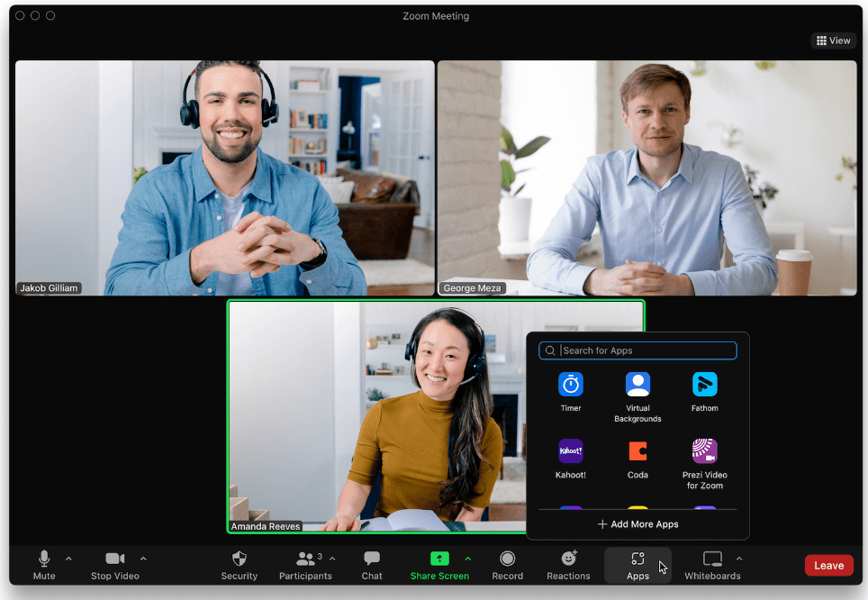Open the Coda app
The width and height of the screenshot is (868, 600).
(637, 450)
